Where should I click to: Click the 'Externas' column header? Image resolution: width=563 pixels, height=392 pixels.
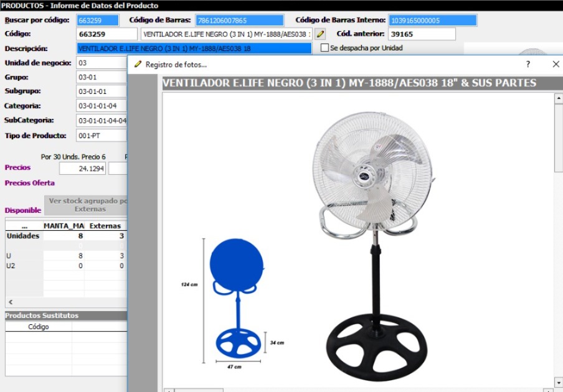[105, 226]
